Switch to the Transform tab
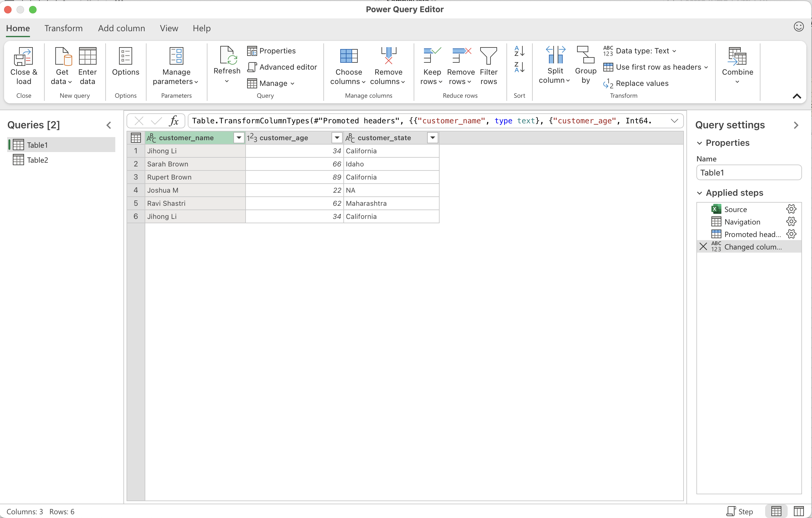This screenshot has width=812, height=518. click(x=63, y=28)
